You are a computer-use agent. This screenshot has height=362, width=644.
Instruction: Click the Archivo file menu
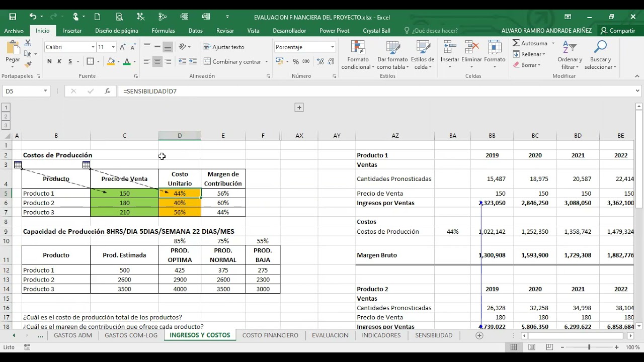[x=14, y=31]
